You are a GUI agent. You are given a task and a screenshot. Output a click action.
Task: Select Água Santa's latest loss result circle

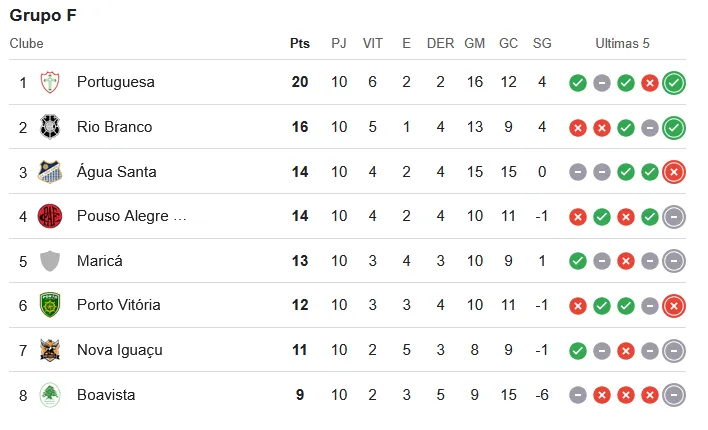(x=674, y=172)
